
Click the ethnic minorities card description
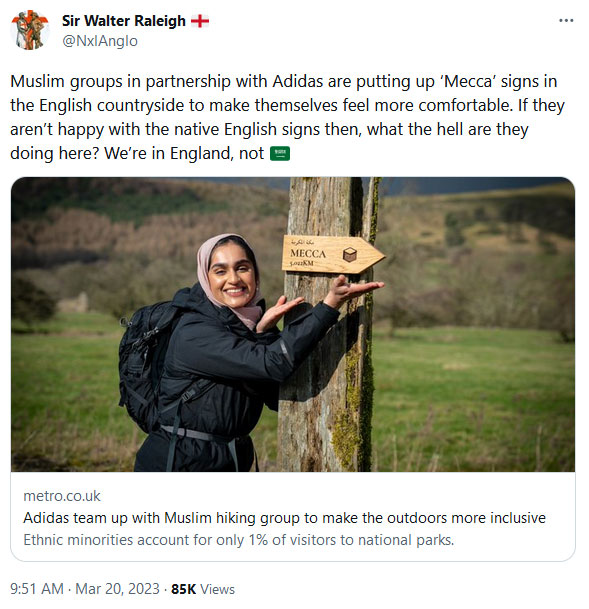click(238, 540)
